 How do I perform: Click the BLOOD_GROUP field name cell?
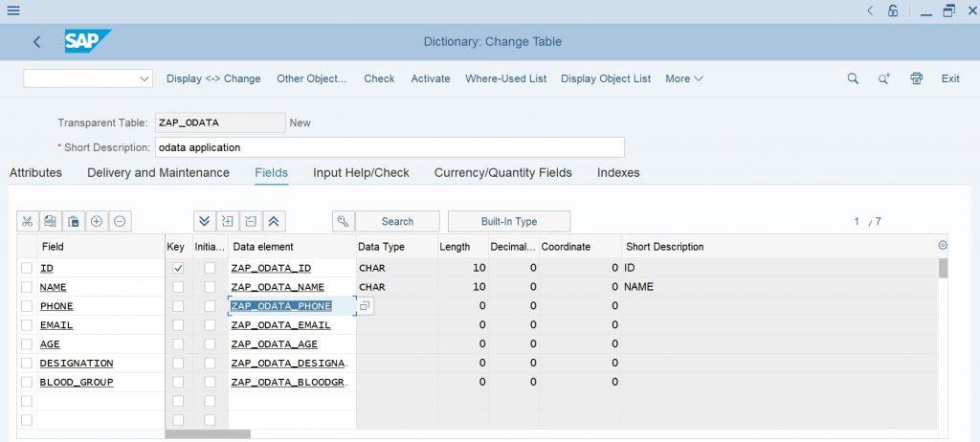tap(100, 382)
